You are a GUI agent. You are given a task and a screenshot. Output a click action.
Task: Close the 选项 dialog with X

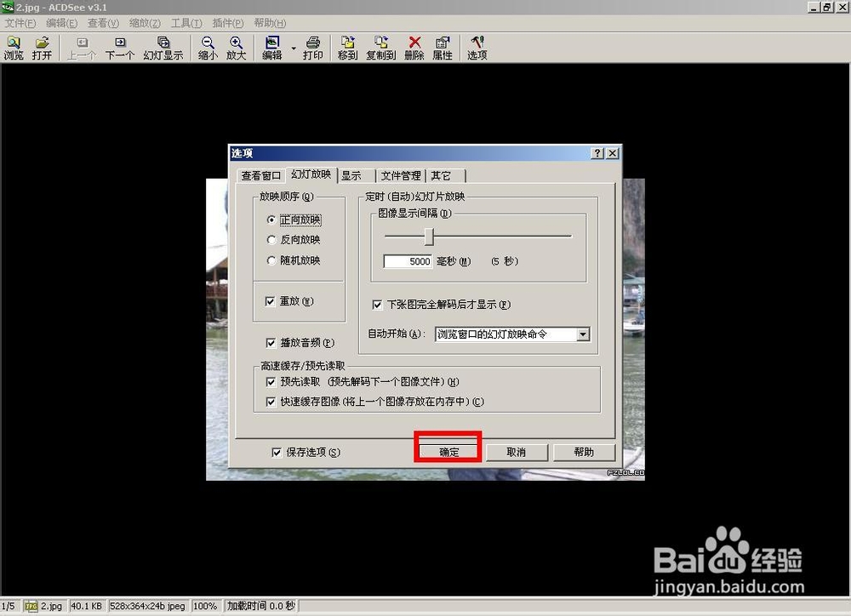pos(612,153)
